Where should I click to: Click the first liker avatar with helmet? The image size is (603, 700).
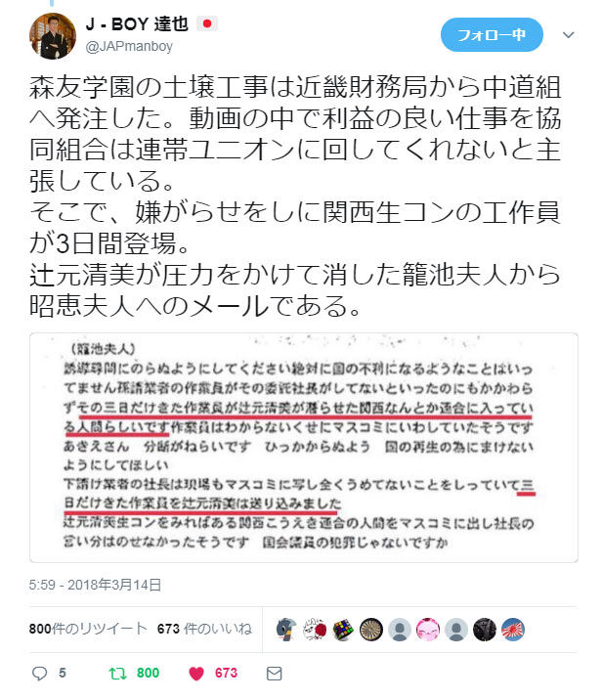[x=286, y=630]
